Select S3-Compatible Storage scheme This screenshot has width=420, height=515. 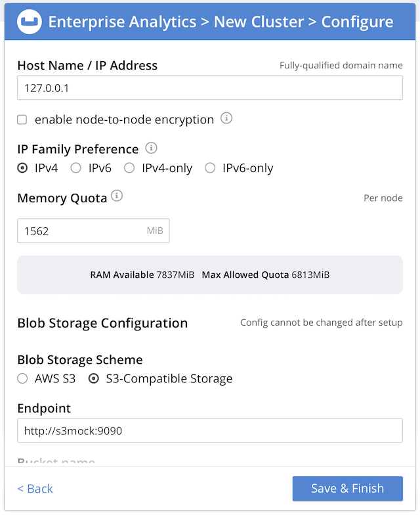(x=94, y=378)
